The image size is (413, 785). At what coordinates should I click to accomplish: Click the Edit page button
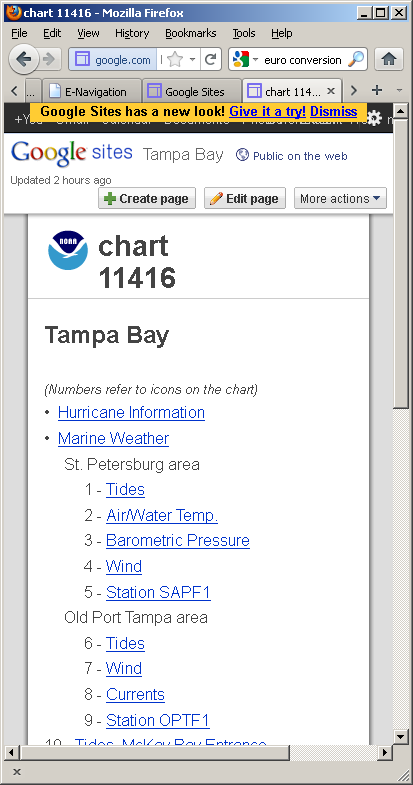[245, 198]
